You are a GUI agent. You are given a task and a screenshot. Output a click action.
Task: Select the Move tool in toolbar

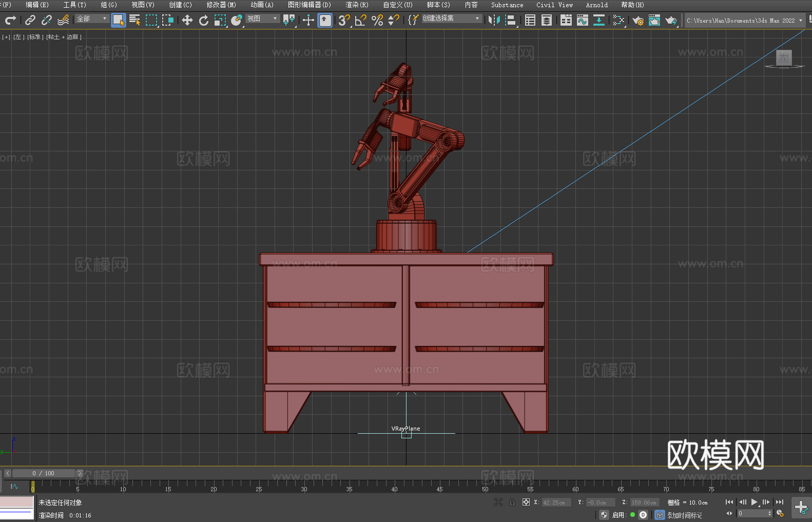(187, 20)
